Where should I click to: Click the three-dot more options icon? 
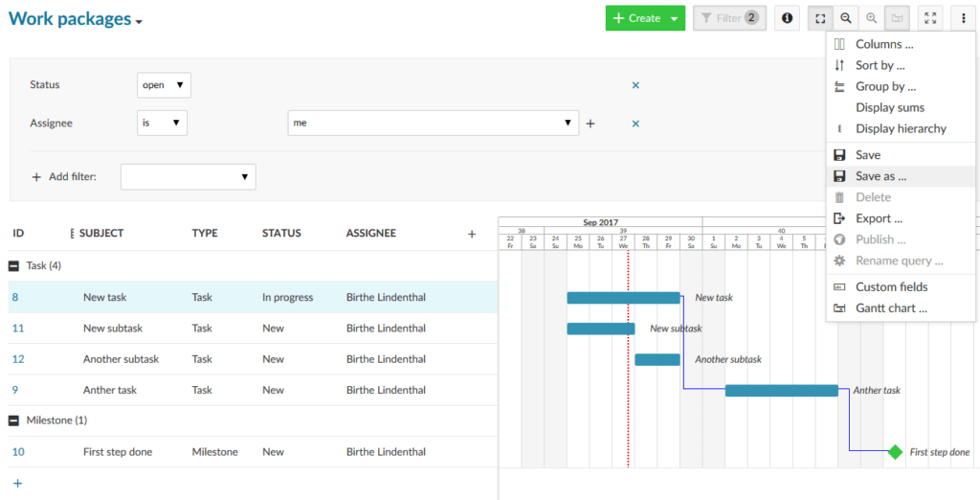point(963,18)
